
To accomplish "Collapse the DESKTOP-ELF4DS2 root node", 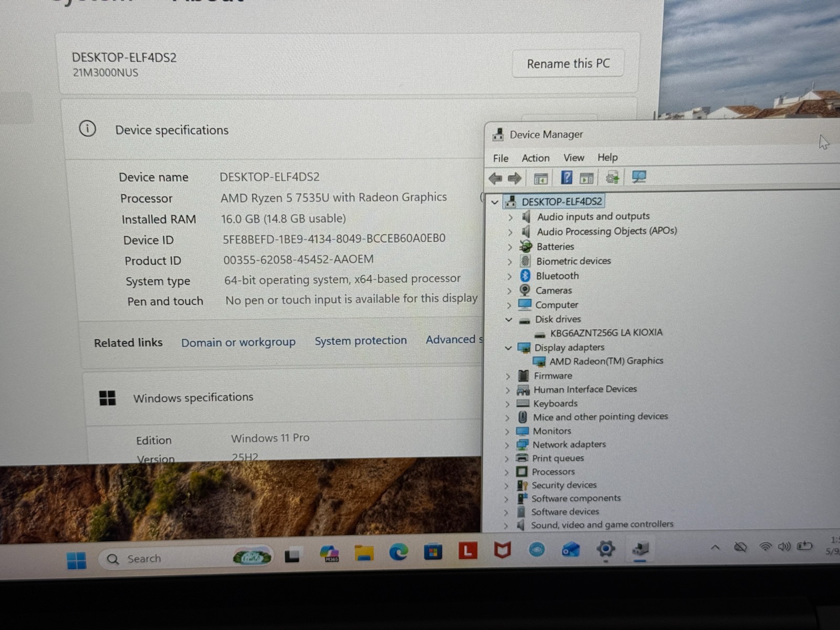I will (x=495, y=202).
